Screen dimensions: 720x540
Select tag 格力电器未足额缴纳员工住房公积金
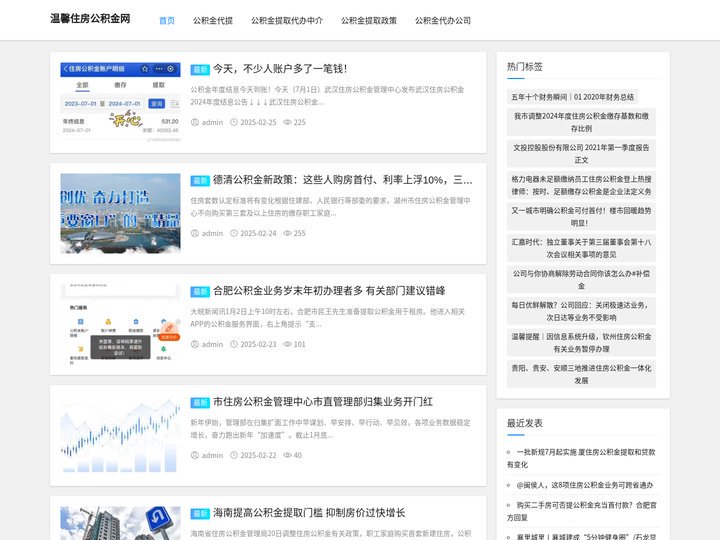point(581,185)
